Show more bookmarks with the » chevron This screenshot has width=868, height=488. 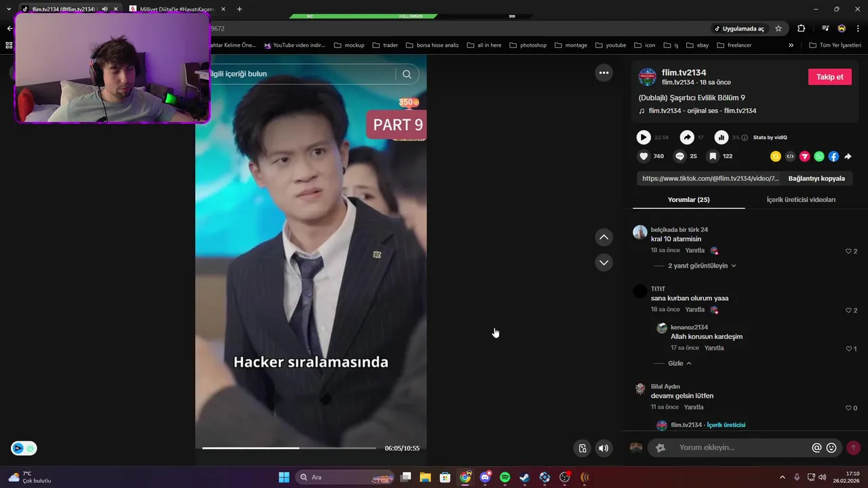coord(791,45)
